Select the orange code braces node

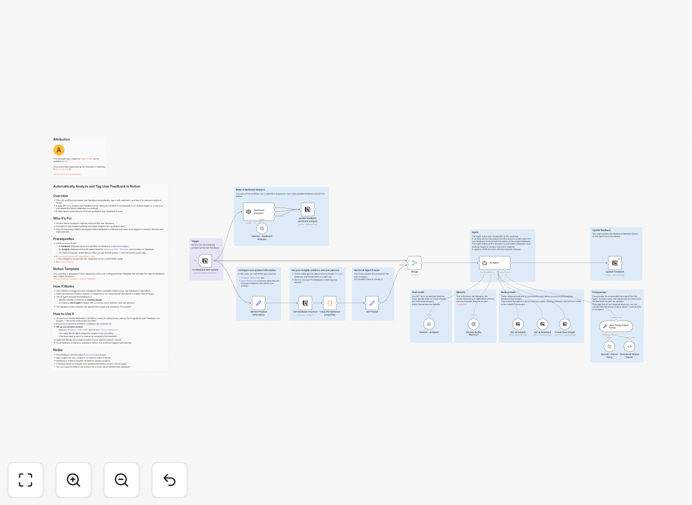[330, 303]
